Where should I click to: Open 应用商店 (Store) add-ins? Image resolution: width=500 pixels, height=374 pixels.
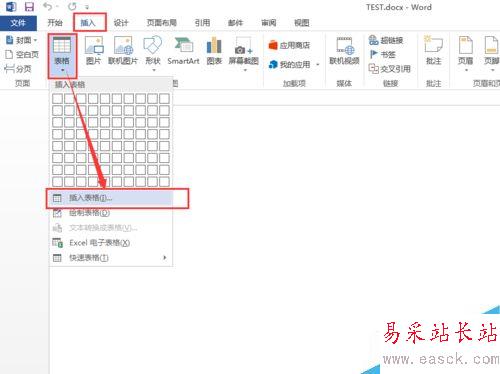click(x=289, y=45)
